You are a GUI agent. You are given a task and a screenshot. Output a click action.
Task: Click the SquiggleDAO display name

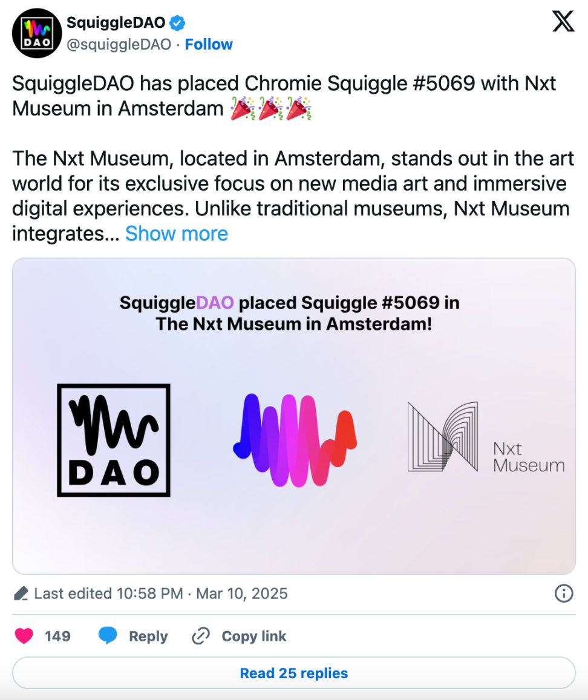pos(116,23)
